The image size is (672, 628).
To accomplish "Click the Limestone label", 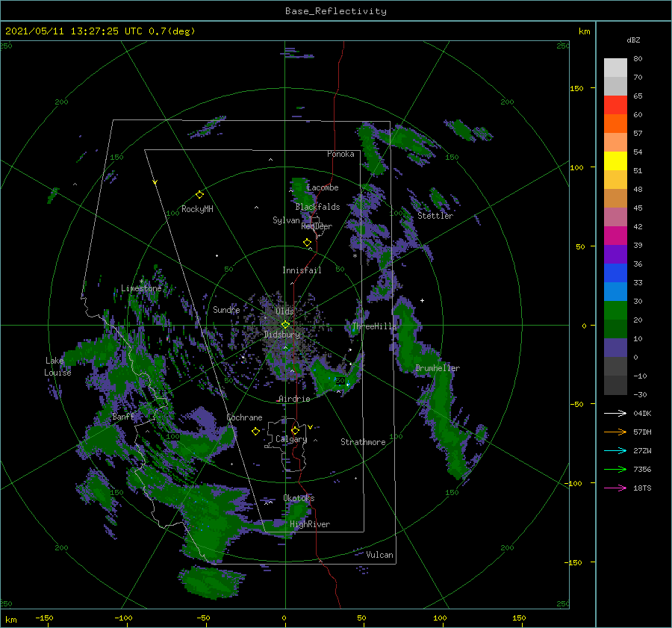I will click(141, 288).
